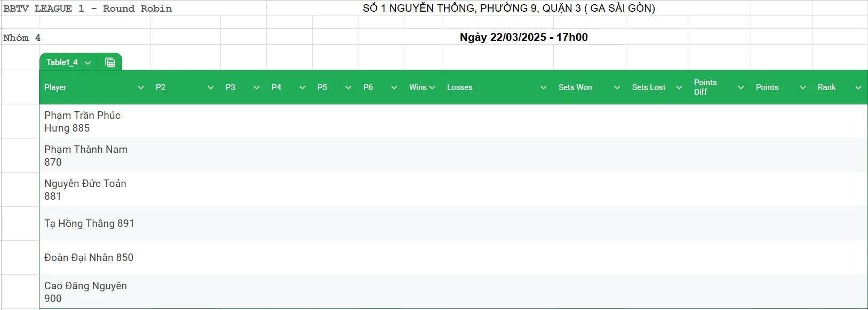The height and width of the screenshot is (310, 868).
Task: Open the Table1_4 table name dropdown
Action: 88,63
